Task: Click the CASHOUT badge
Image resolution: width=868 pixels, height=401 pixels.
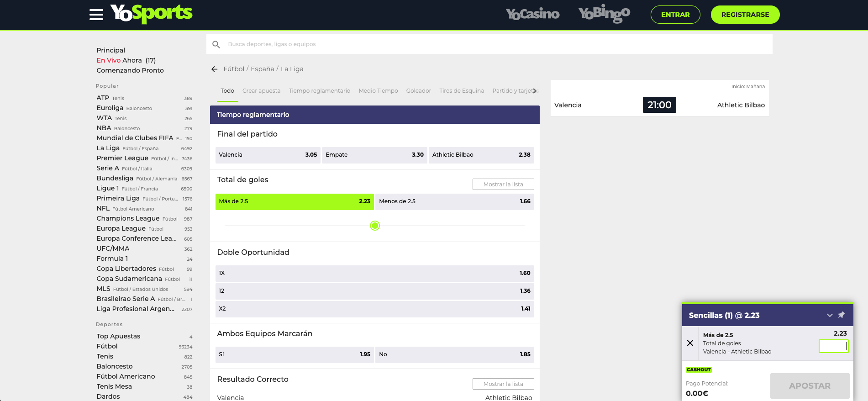Action: tap(699, 369)
